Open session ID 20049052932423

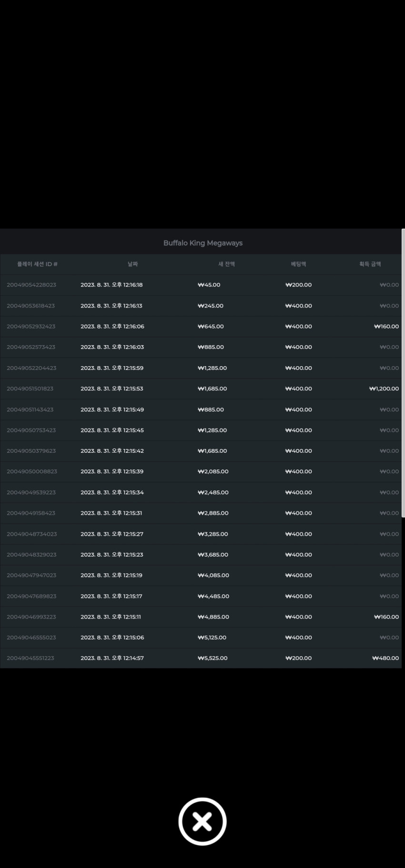point(31,326)
